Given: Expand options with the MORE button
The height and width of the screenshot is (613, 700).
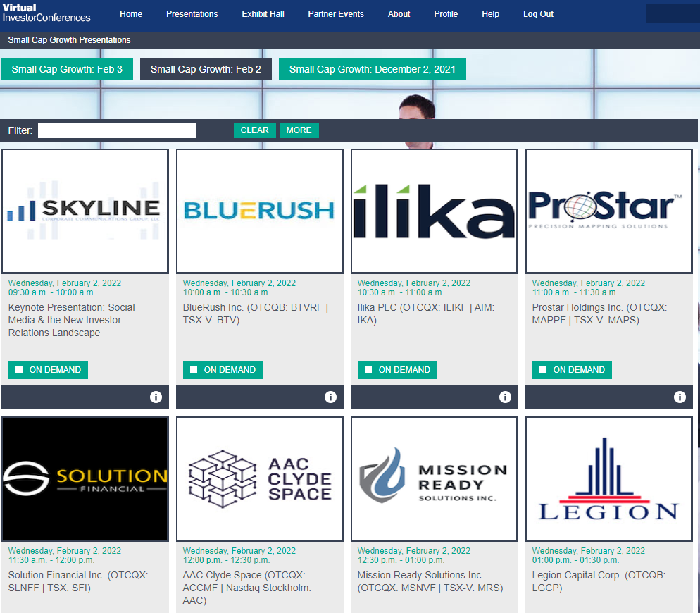Looking at the screenshot, I should [x=299, y=130].
